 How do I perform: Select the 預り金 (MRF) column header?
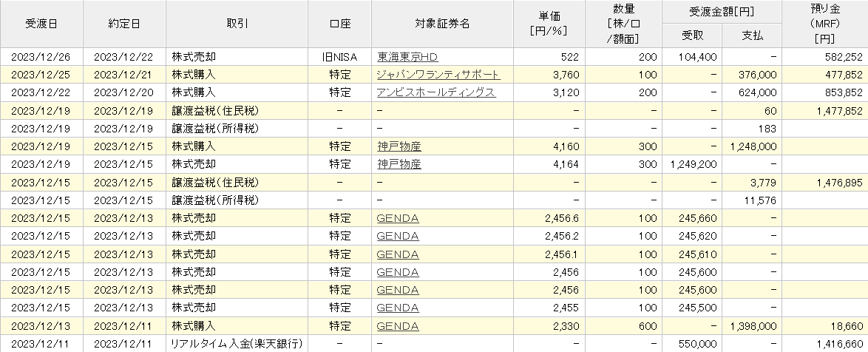click(825, 24)
